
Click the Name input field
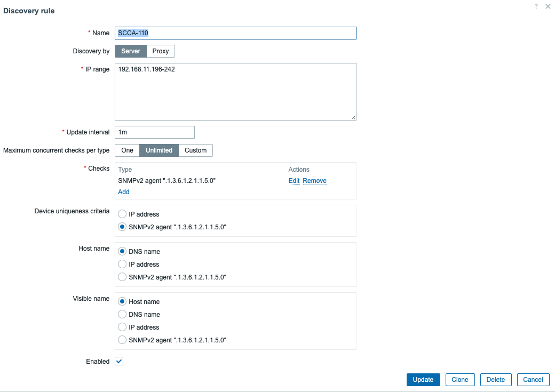[x=235, y=33]
